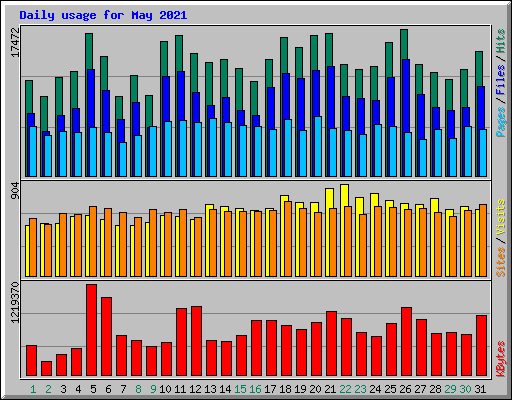Image resolution: width=512 pixels, height=400 pixels.
Task: Click day label 31 on the x-axis
Action: click(x=480, y=389)
